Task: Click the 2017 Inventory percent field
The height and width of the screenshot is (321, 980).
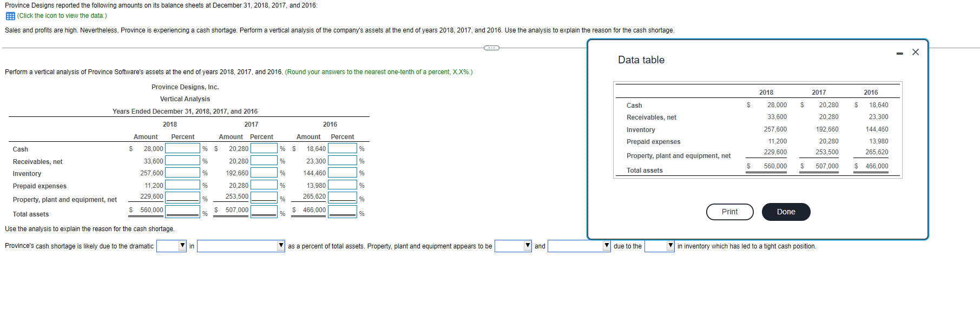Action: point(264,173)
